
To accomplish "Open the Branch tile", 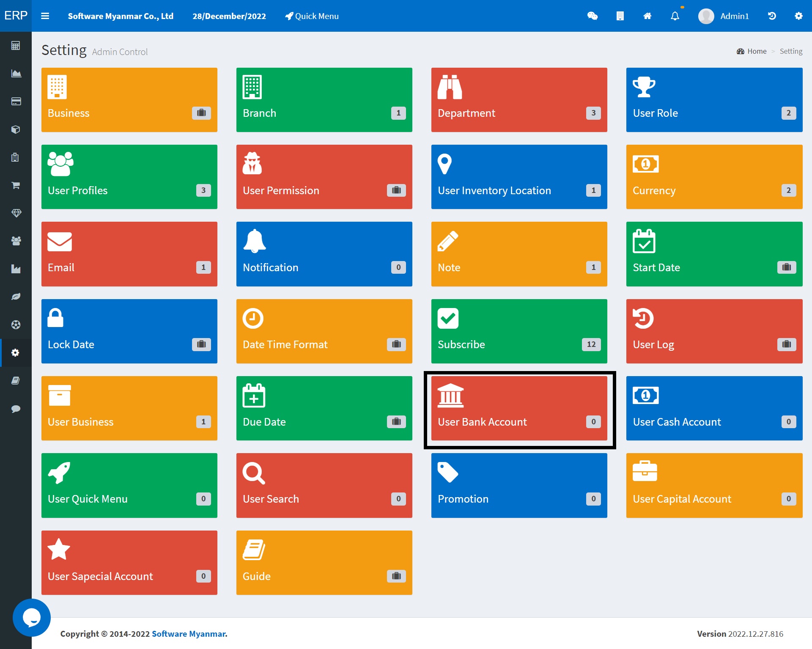I will coord(324,100).
